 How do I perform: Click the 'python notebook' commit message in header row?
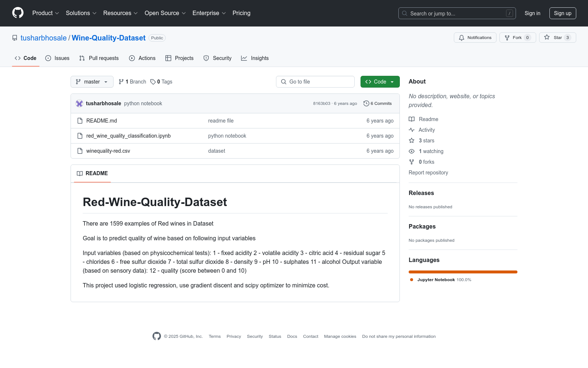click(x=143, y=103)
